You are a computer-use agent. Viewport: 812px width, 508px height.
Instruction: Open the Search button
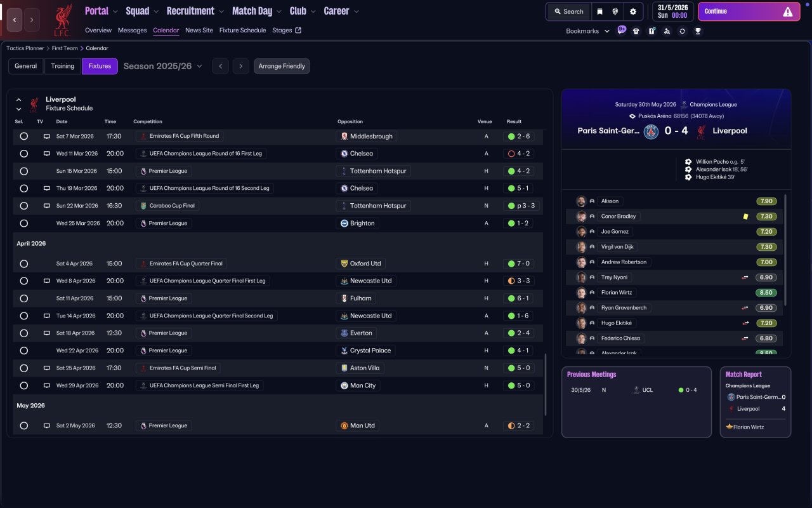[x=568, y=11]
